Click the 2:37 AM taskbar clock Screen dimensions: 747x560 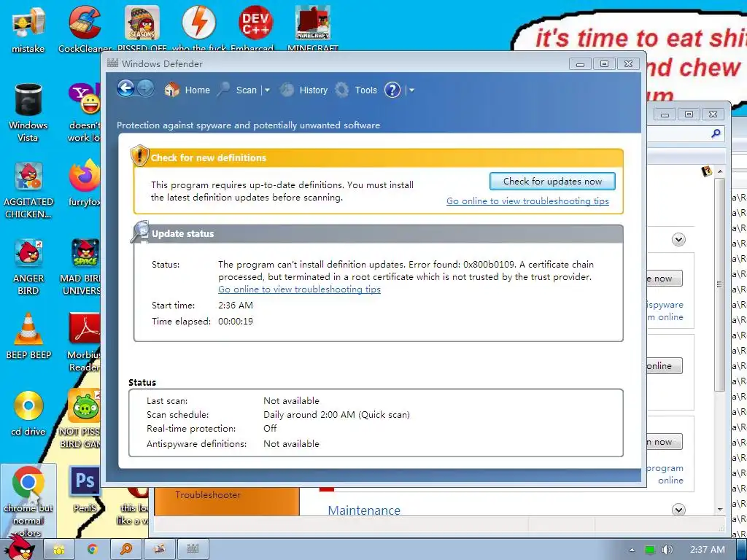707,550
